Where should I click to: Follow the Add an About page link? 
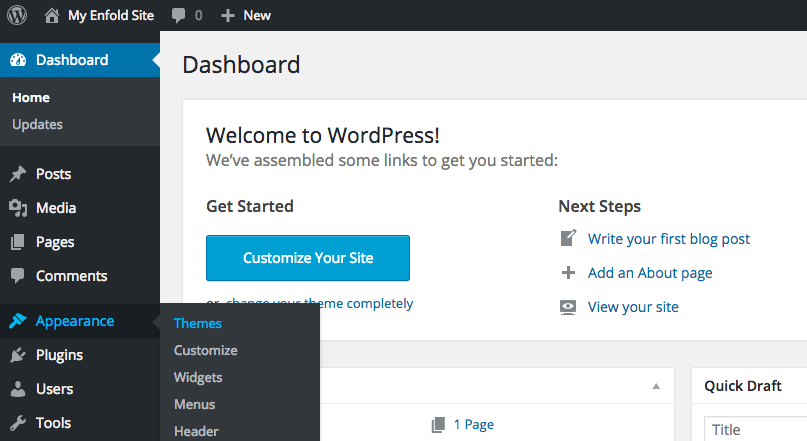click(x=650, y=273)
